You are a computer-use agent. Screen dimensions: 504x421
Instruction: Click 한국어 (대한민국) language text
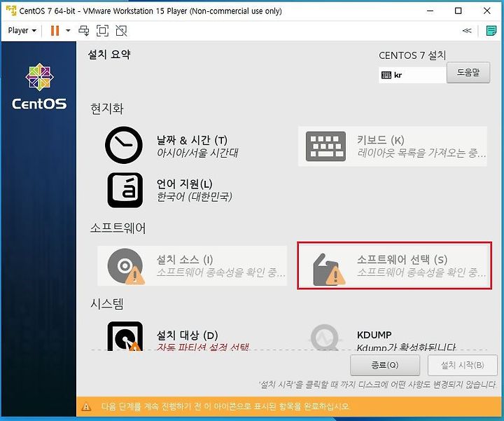[x=194, y=196]
